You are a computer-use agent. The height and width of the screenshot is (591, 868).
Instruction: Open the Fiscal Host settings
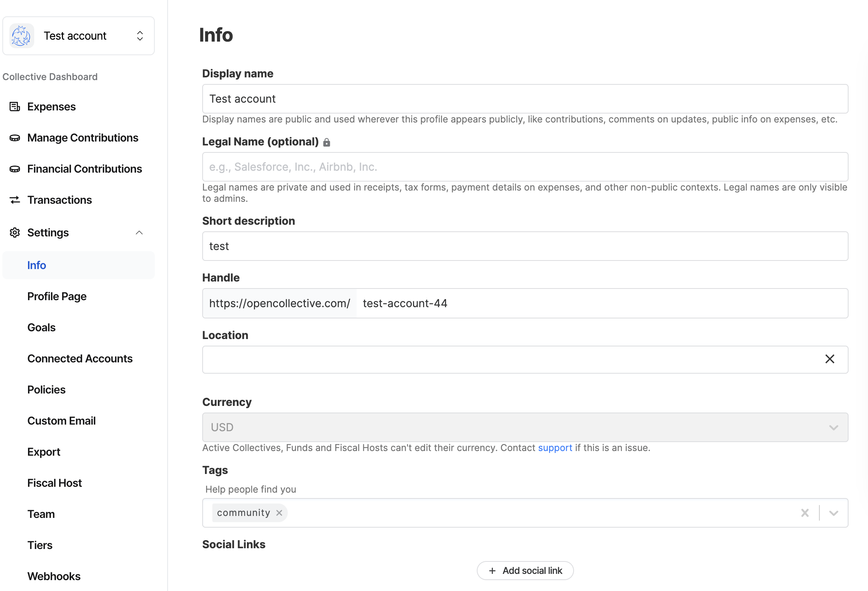tap(54, 483)
